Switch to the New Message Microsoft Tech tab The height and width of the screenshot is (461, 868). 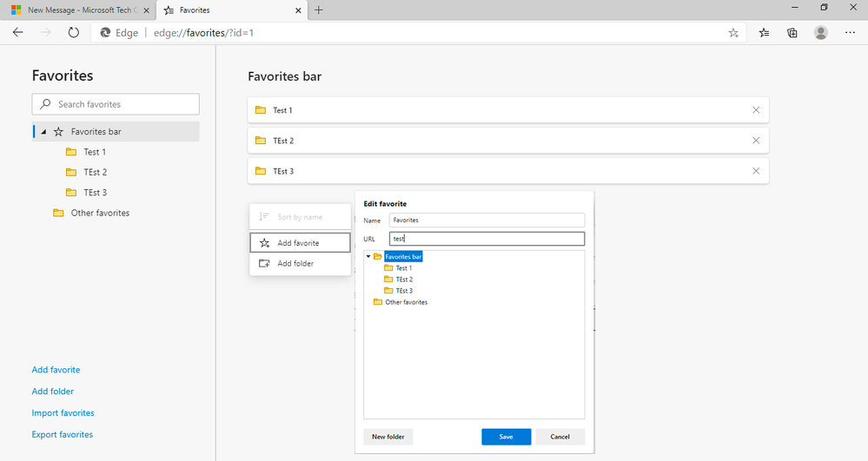tap(78, 10)
